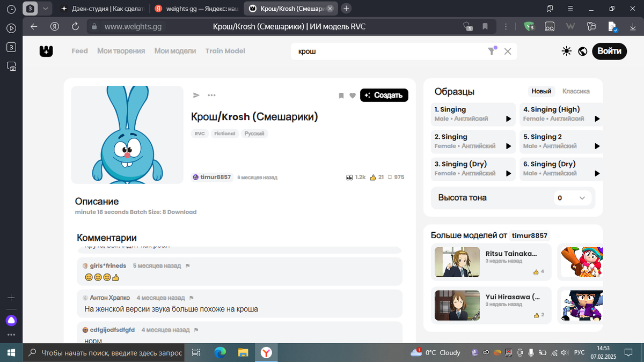Close the Крош/Krosh browser tab
The height and width of the screenshot is (362, 644).
tap(330, 9)
